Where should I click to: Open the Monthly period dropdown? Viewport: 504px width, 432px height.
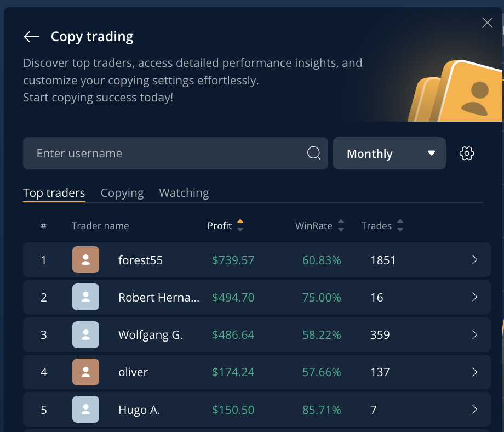click(x=389, y=153)
